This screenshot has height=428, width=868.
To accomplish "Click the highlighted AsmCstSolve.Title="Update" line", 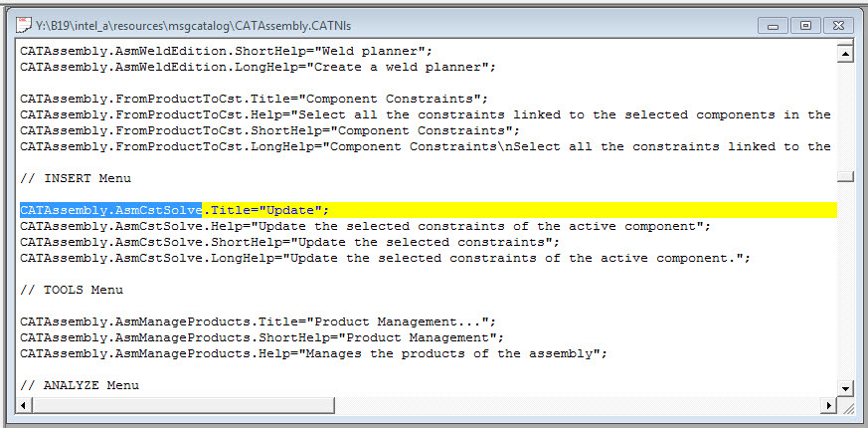I will (x=429, y=210).
